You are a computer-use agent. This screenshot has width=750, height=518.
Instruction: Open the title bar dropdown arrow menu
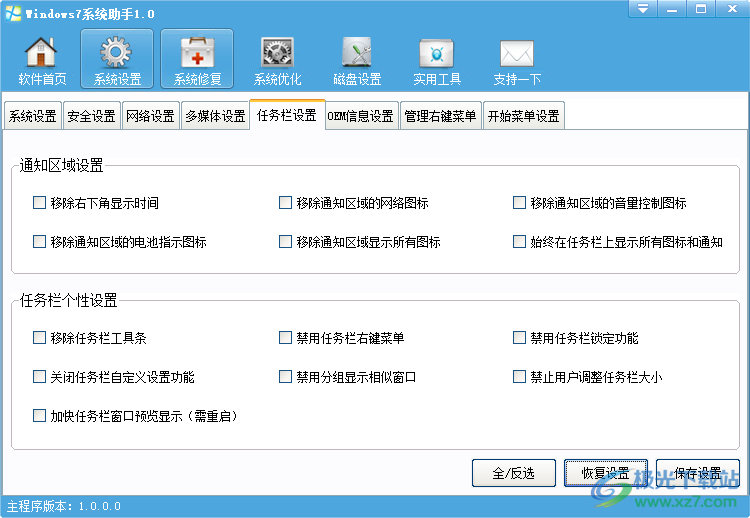coord(642,9)
